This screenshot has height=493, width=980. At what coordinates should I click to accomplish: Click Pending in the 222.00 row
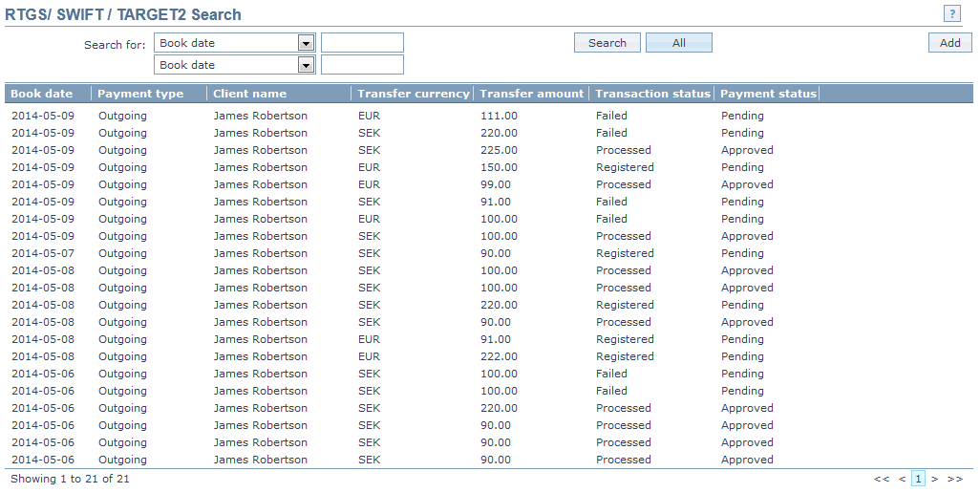pyautogui.click(x=742, y=356)
